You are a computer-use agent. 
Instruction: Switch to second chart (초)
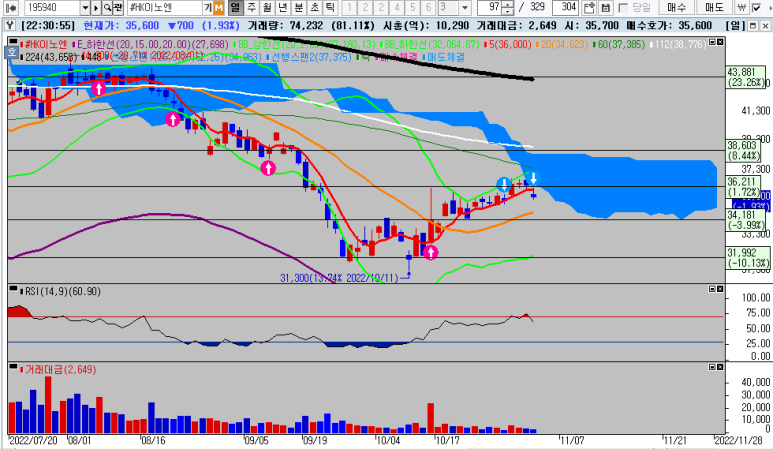[315, 7]
